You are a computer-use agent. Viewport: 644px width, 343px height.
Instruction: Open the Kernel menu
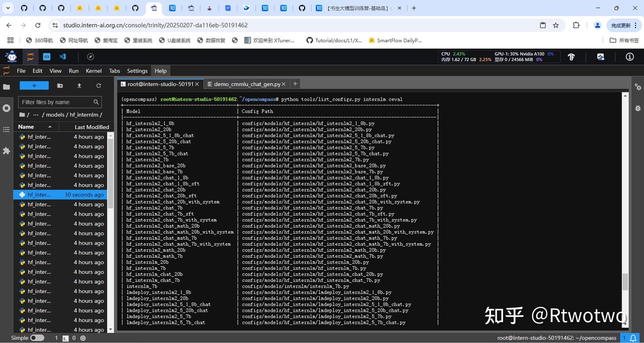[93, 71]
